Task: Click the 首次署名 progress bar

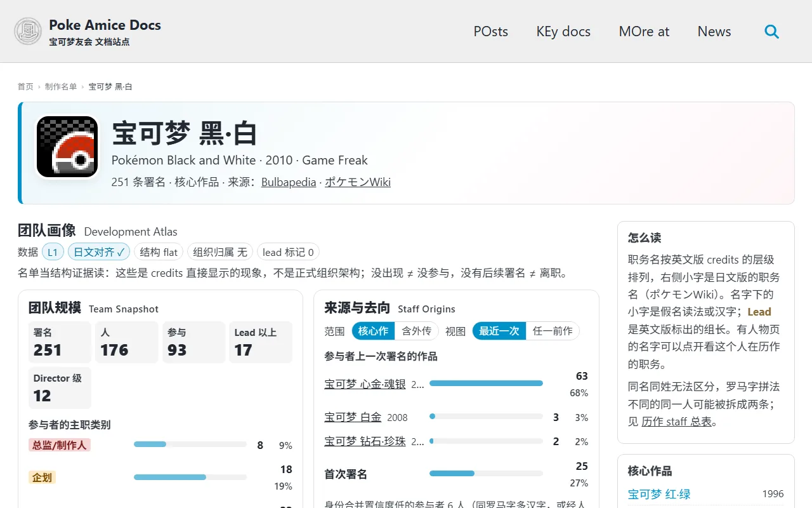Action: (486, 474)
